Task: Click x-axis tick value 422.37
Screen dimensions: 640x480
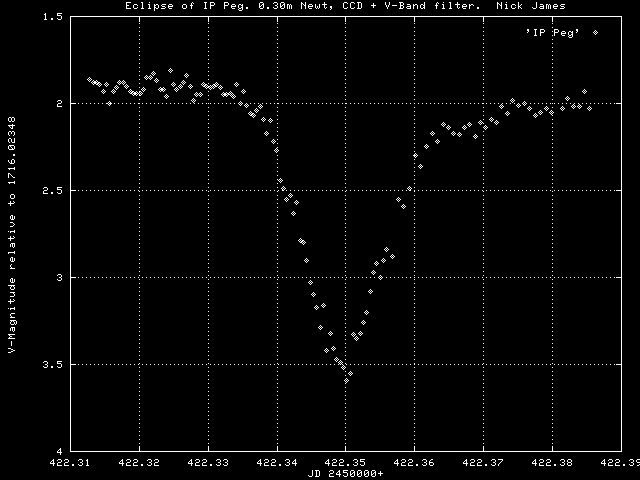Action: click(x=483, y=463)
